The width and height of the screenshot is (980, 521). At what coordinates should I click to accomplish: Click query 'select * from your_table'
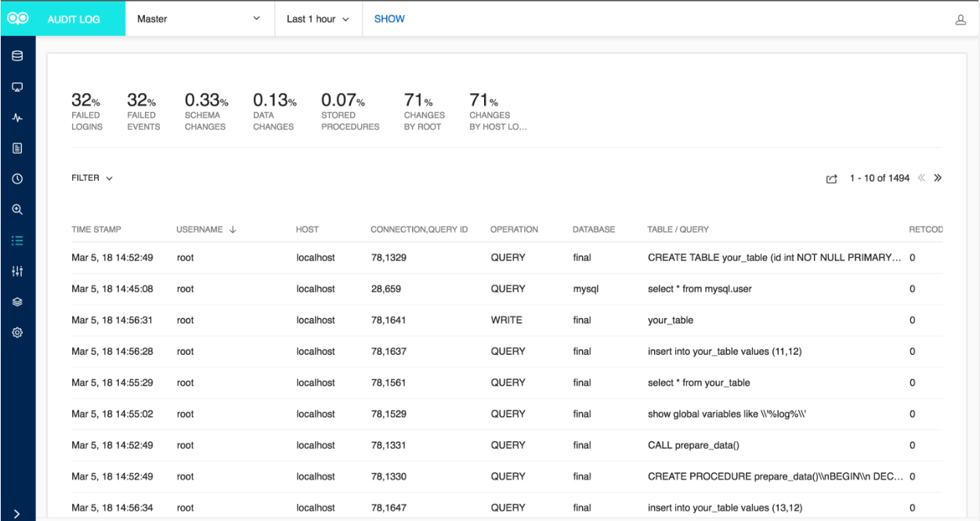[699, 383]
